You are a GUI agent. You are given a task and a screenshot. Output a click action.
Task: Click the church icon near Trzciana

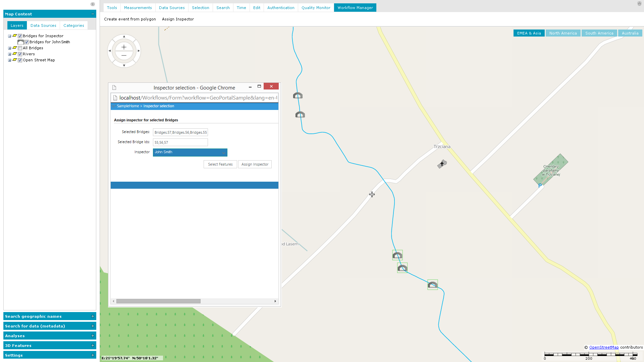[442, 164]
